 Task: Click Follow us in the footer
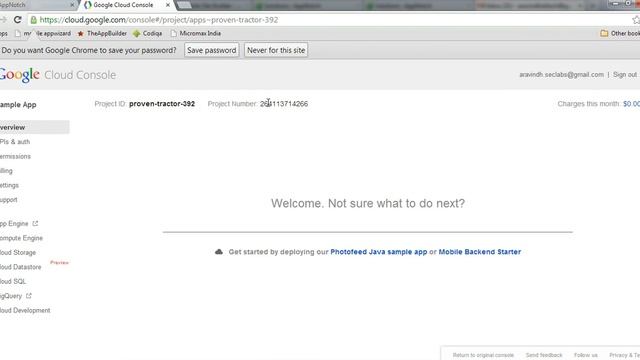click(x=586, y=355)
